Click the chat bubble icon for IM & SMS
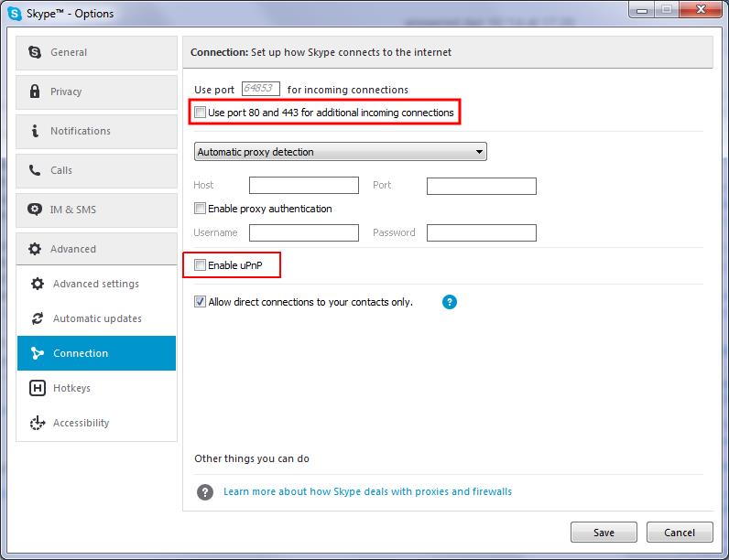The height and width of the screenshot is (560, 729). coord(35,210)
